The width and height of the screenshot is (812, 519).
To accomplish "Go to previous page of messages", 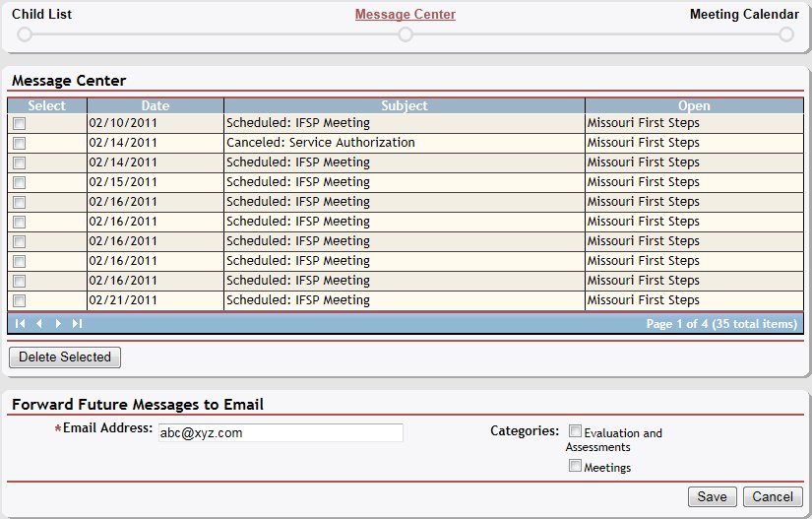I will 39,323.
